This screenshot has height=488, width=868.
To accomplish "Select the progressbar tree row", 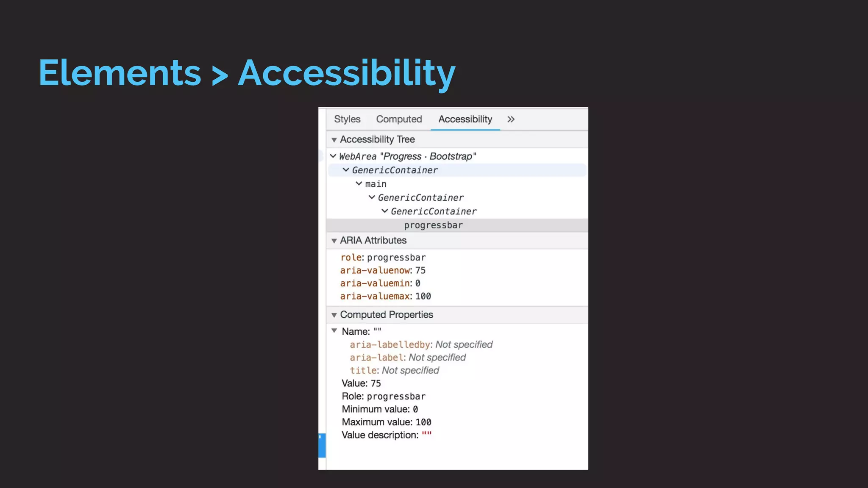I will tap(457, 225).
